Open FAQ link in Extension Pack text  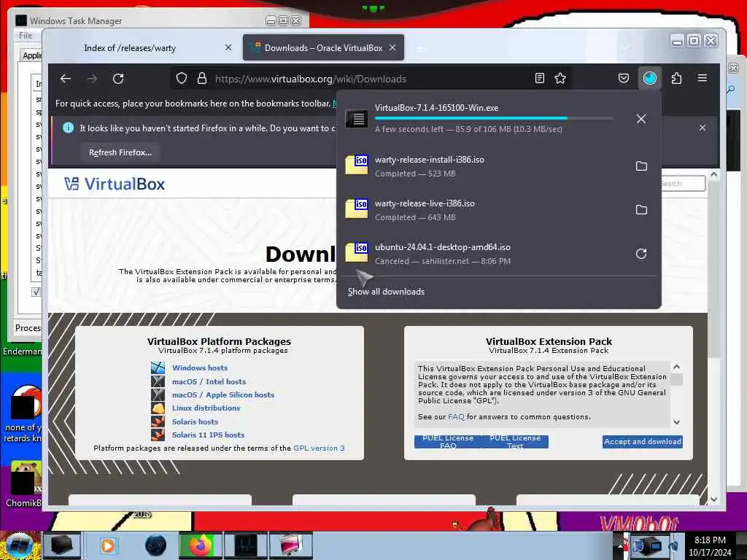click(456, 416)
